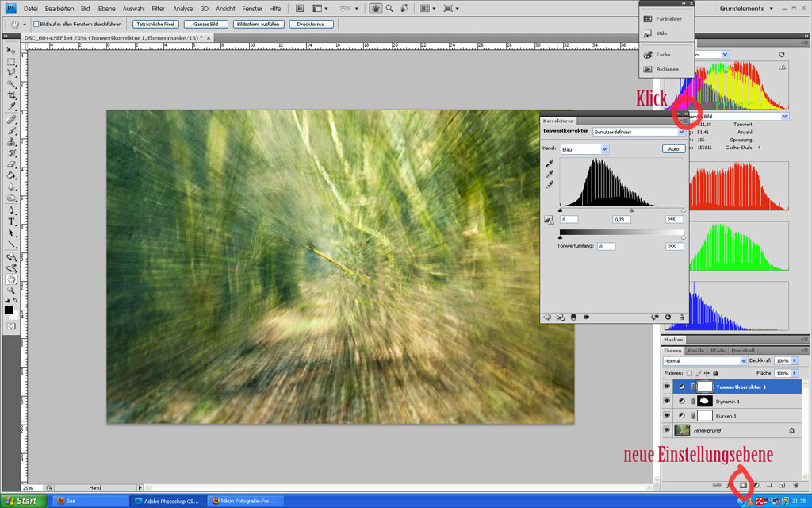Click the Ganzes Bild button
Image resolution: width=812 pixels, height=508 pixels.
[x=206, y=24]
